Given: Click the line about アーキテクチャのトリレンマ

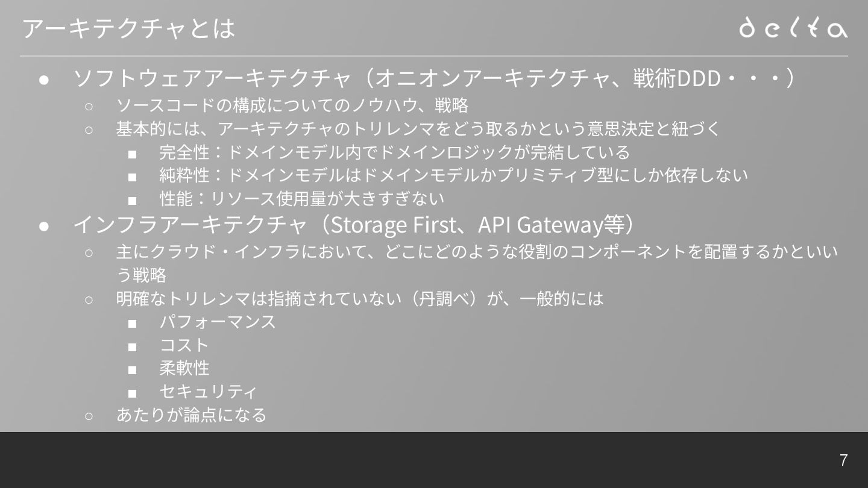Looking at the screenshot, I should coord(418,128).
